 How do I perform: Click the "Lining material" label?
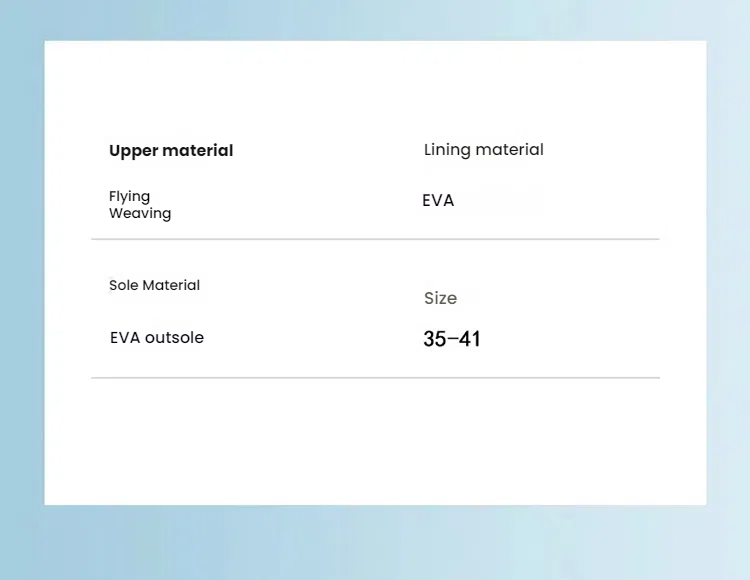tap(484, 150)
